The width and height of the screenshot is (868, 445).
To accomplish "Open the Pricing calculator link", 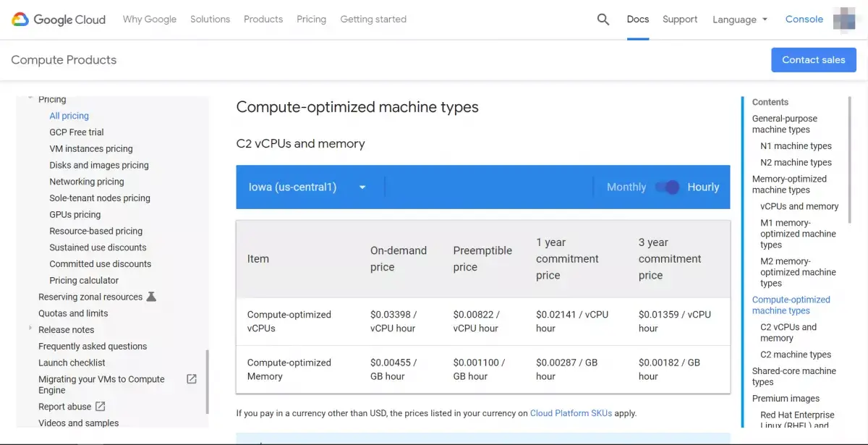I will click(84, 281).
